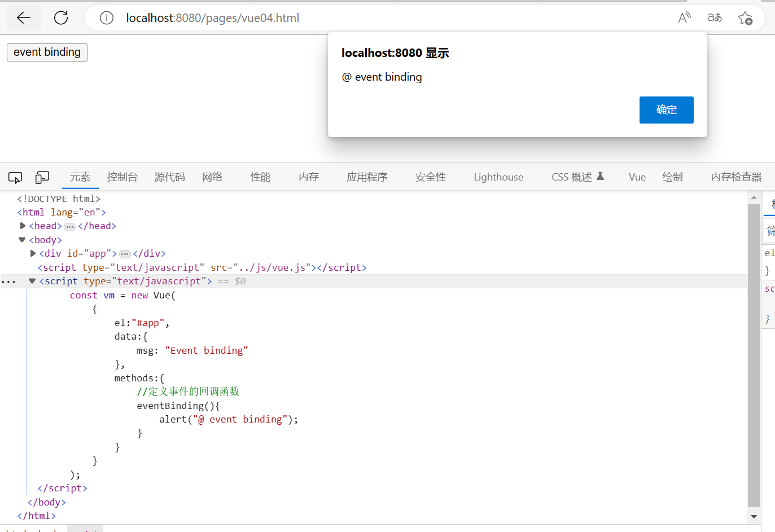Click the localhost:8080 显示 dialog title
This screenshot has width=775, height=532.
click(x=395, y=53)
